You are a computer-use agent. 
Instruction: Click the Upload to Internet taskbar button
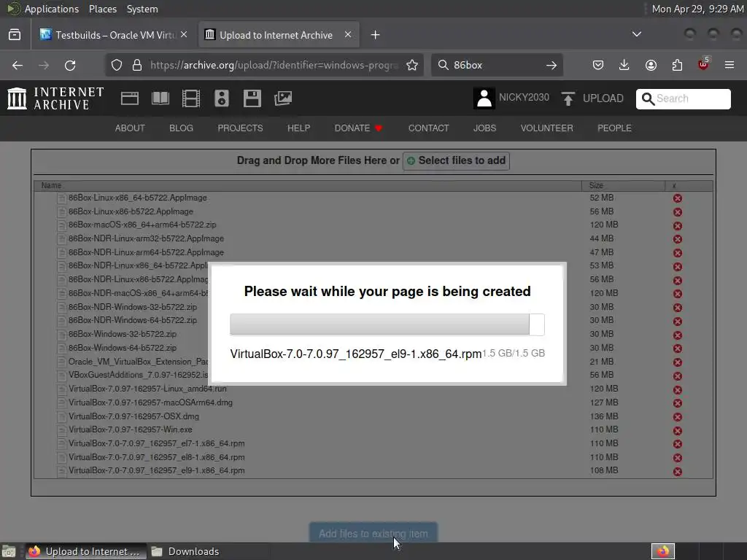click(85, 551)
